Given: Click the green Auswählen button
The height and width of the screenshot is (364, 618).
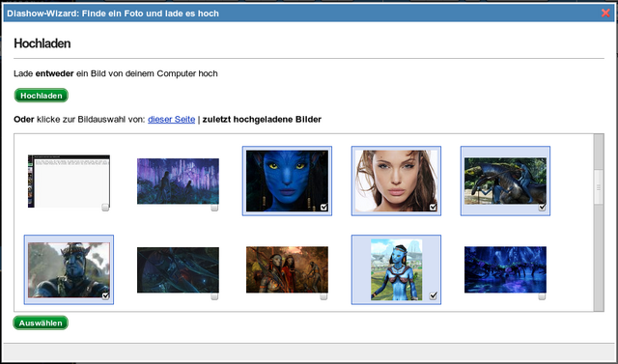Looking at the screenshot, I should 41,322.
